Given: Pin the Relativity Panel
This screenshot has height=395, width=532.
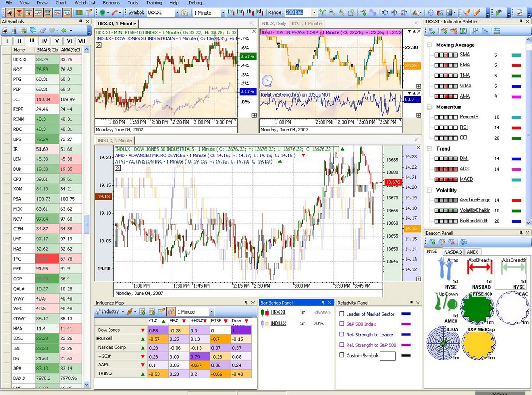Looking at the screenshot, I should 411,303.
